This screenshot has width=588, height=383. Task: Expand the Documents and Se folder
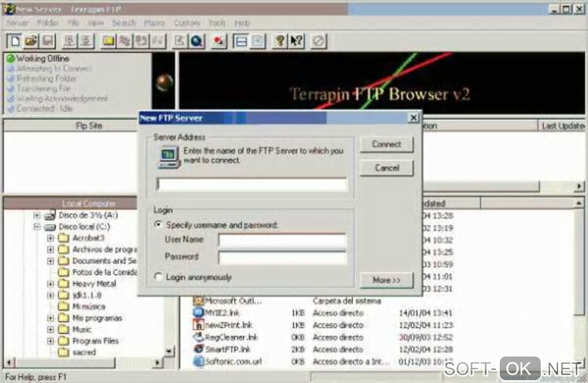click(50, 261)
